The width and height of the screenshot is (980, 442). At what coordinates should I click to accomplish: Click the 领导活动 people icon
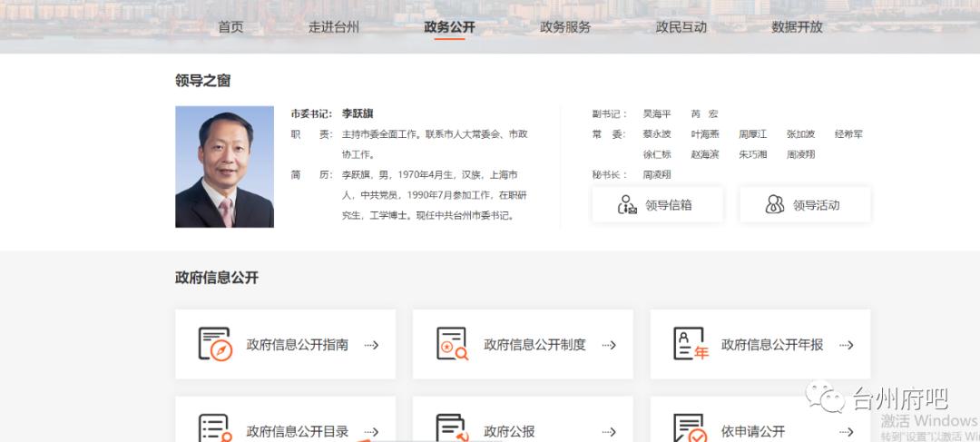click(775, 204)
